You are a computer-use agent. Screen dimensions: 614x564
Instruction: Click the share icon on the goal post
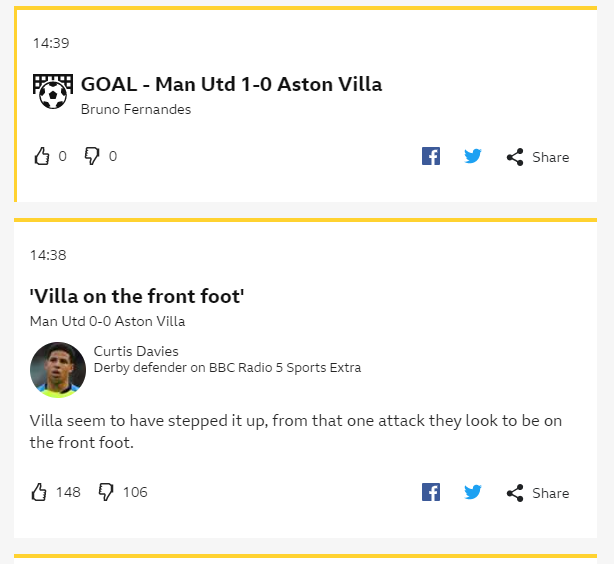coord(515,157)
